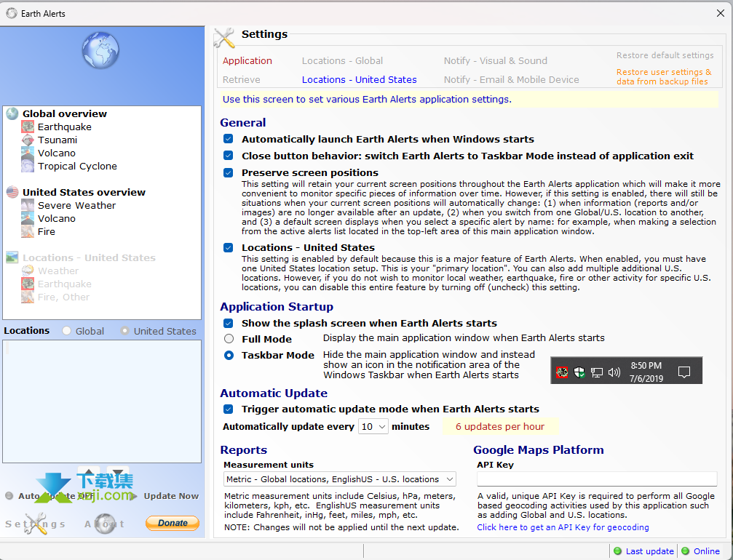
Task: Click the Earth globe logo in the sidebar
Action: [100, 50]
